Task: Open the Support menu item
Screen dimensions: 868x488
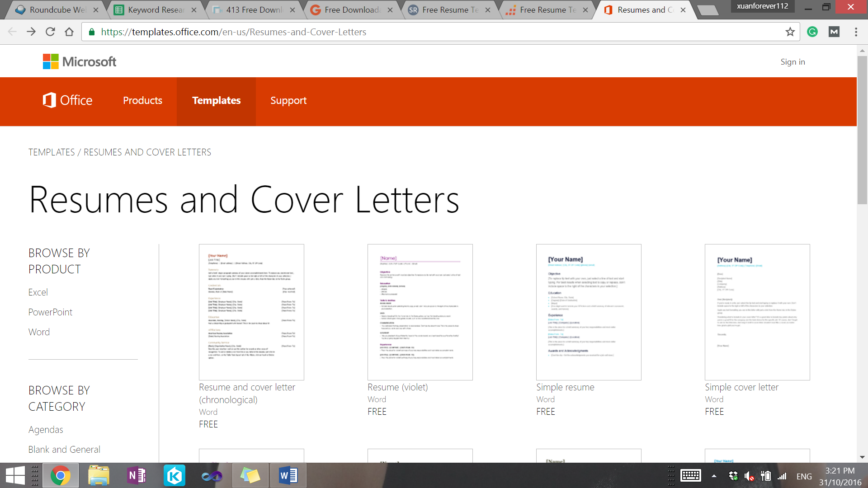Action: pos(288,100)
